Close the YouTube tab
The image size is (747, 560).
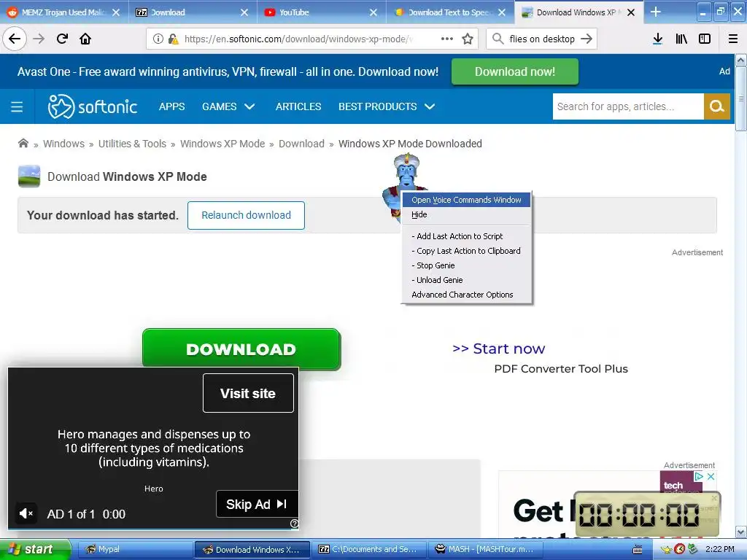373,12
